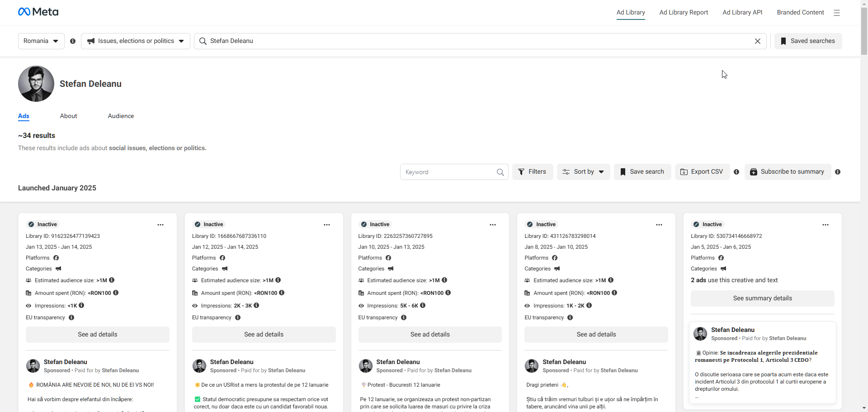This screenshot has height=412, width=868.
Task: Open three-dot menu on first ad card
Action: click(x=160, y=225)
